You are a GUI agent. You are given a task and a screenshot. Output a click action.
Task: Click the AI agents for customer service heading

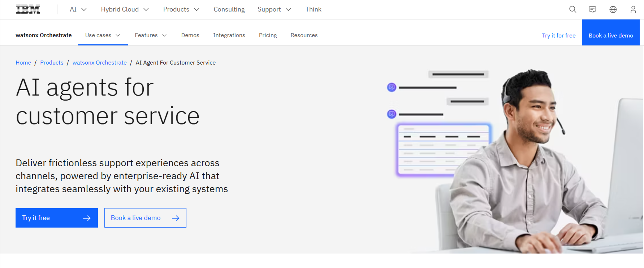point(108,102)
